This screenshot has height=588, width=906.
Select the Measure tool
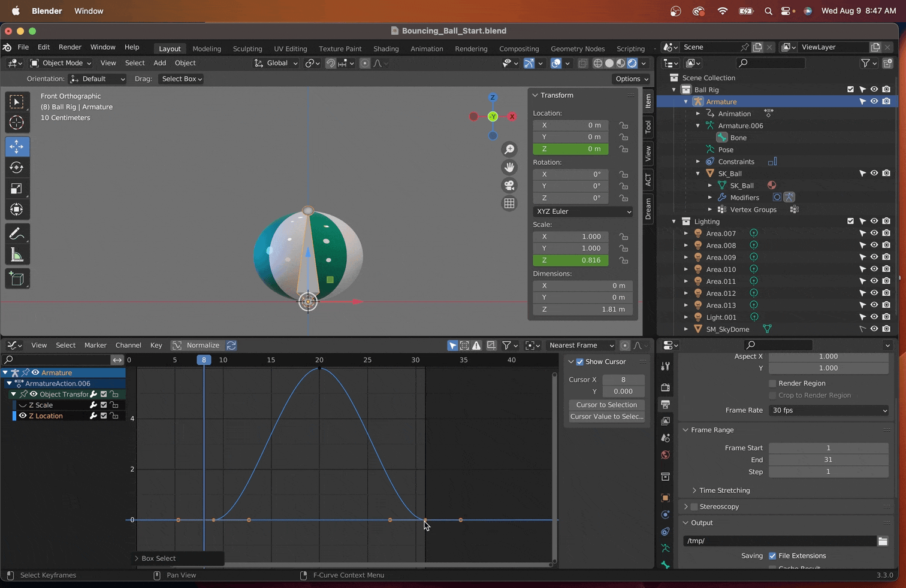(x=17, y=256)
